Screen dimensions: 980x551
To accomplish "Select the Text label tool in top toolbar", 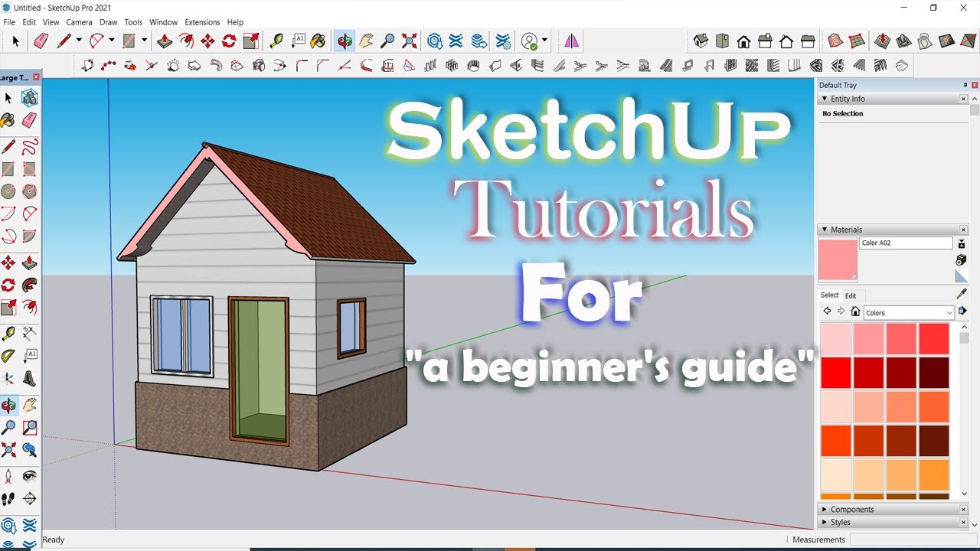I will pos(299,41).
